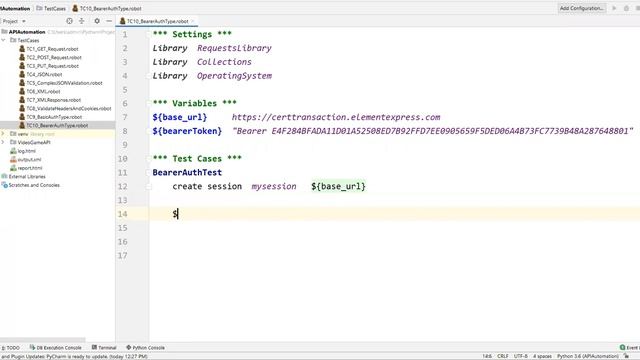Click the locate/scroll-from-source icon in Project panel
This screenshot has height=360, width=640.
69,21
